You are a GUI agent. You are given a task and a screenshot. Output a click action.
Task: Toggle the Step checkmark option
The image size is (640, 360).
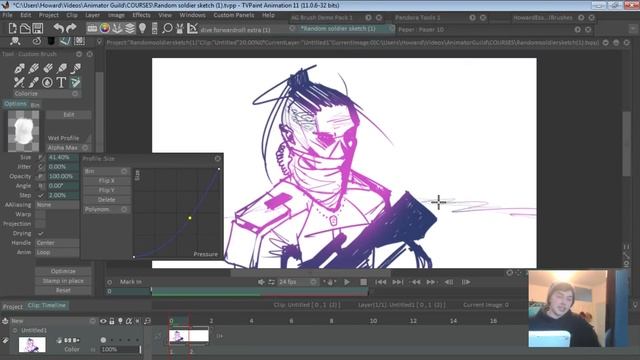point(40,195)
